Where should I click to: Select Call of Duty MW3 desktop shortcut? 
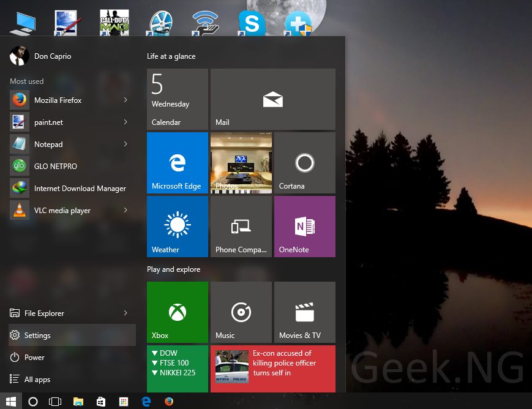pyautogui.click(x=114, y=23)
